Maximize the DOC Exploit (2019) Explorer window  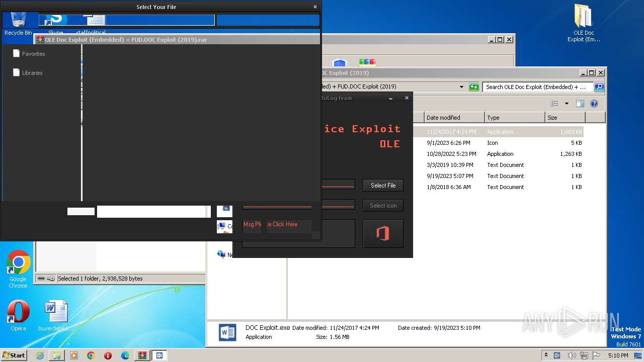tap(592, 73)
